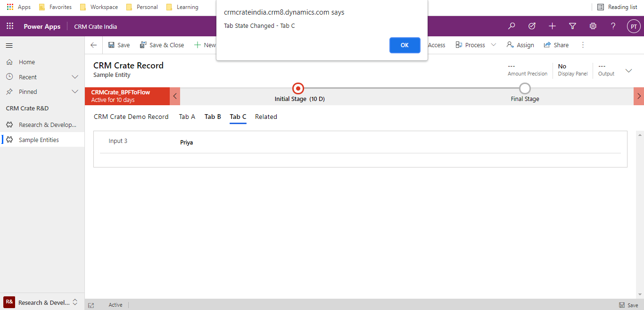Image resolution: width=644 pixels, height=310 pixels.
Task: Collapse the header using the chevron near Output
Action: (628, 70)
